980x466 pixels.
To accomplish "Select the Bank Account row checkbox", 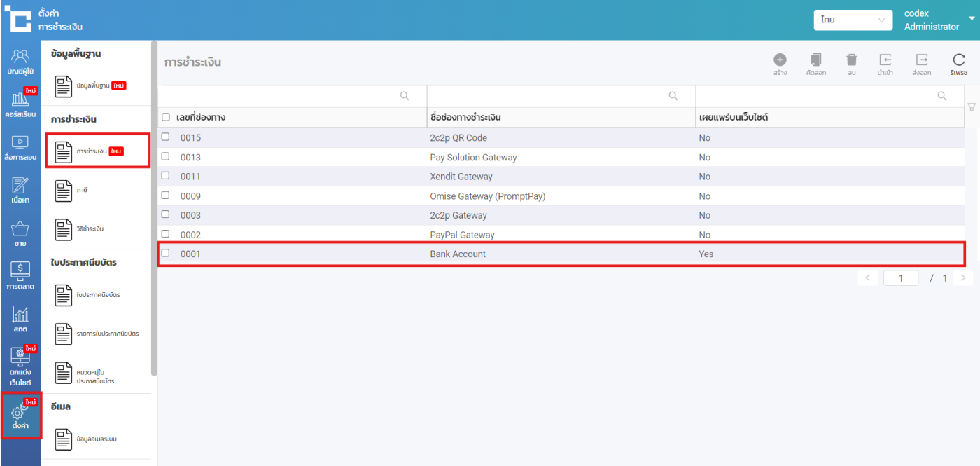I will (x=166, y=254).
